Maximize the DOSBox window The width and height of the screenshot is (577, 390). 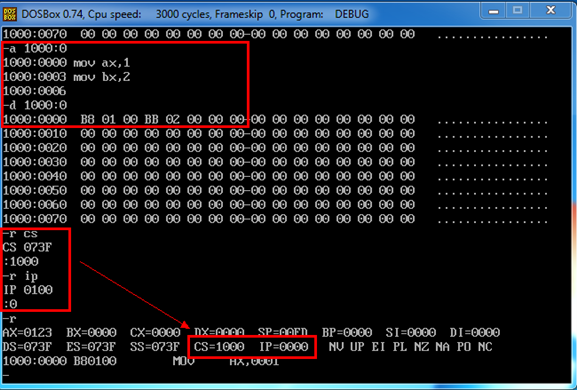517,11
